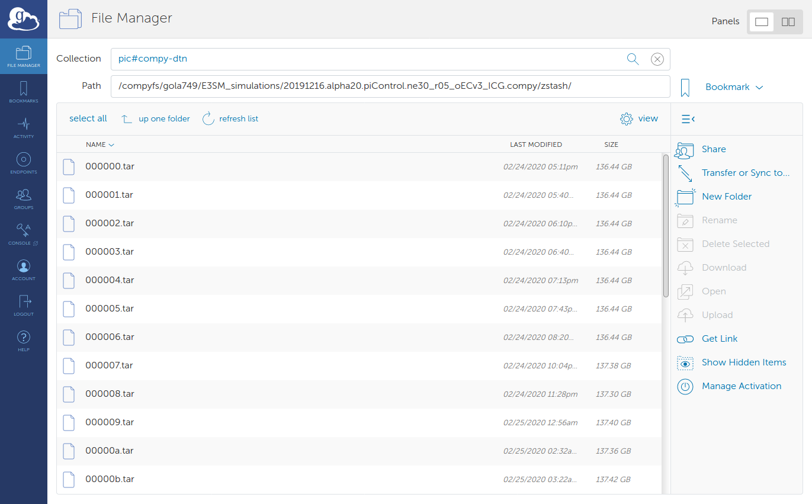Select file 000000.tar
The image size is (812, 504).
coord(359,167)
